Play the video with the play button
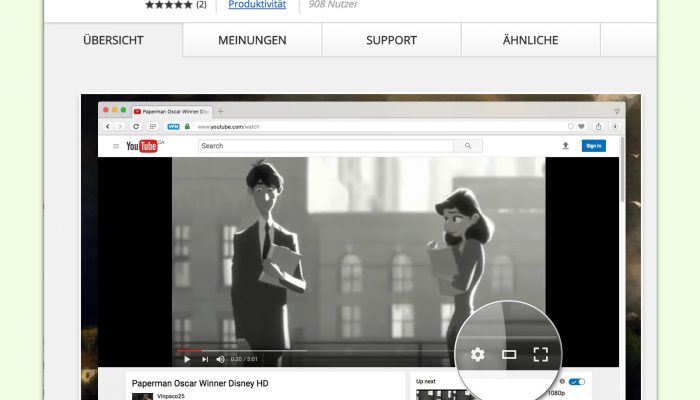Screen dimensions: 700x400 [x=187, y=359]
